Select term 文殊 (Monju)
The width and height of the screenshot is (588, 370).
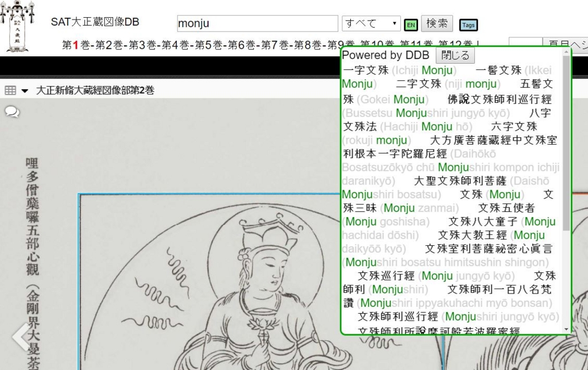[492, 194]
